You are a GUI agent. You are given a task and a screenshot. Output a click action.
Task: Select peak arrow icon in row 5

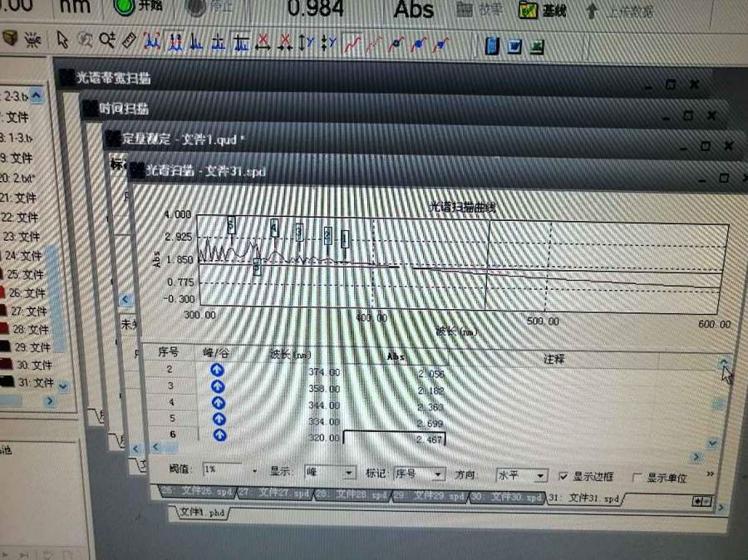pos(219,419)
